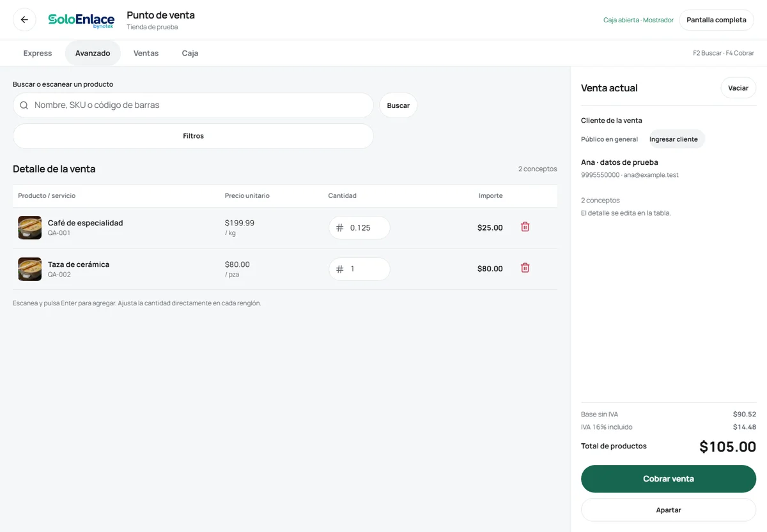The width and height of the screenshot is (767, 532).
Task: Click customer name Ana · datos de prueba
Action: coord(619,162)
